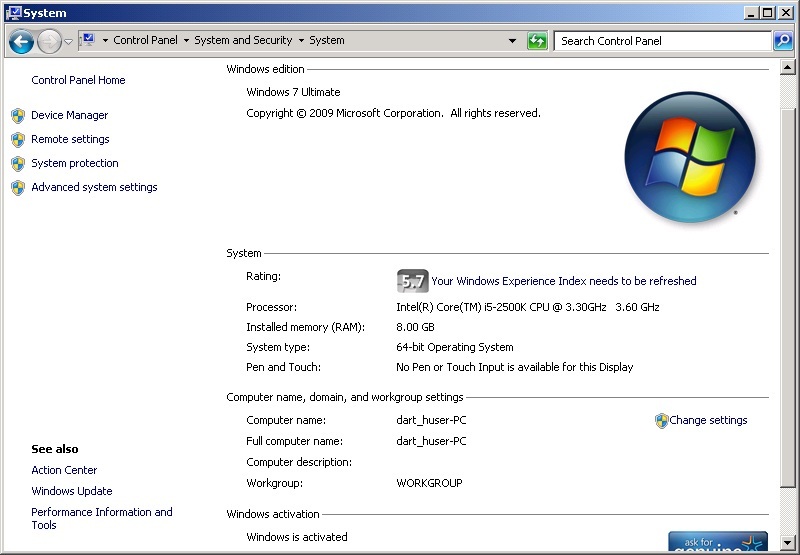
Task: Open the address bar history dropdown
Action: pyautogui.click(x=512, y=41)
